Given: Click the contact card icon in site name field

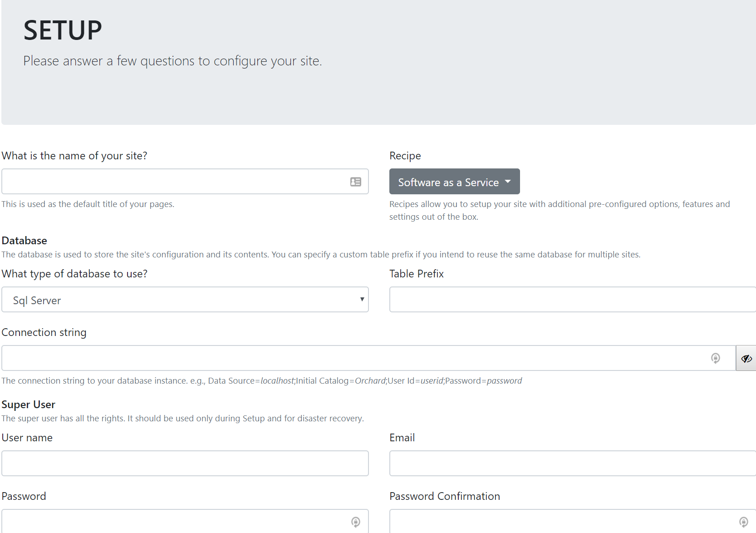Looking at the screenshot, I should [x=355, y=181].
